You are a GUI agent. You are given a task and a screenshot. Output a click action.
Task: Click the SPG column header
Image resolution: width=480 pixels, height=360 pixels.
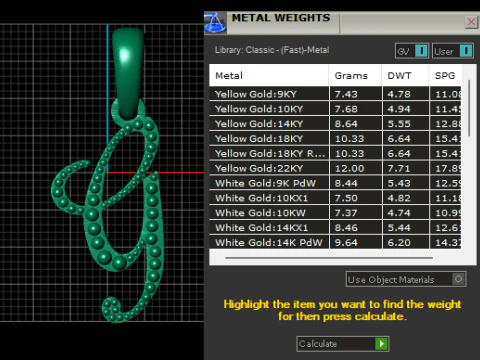(x=445, y=76)
